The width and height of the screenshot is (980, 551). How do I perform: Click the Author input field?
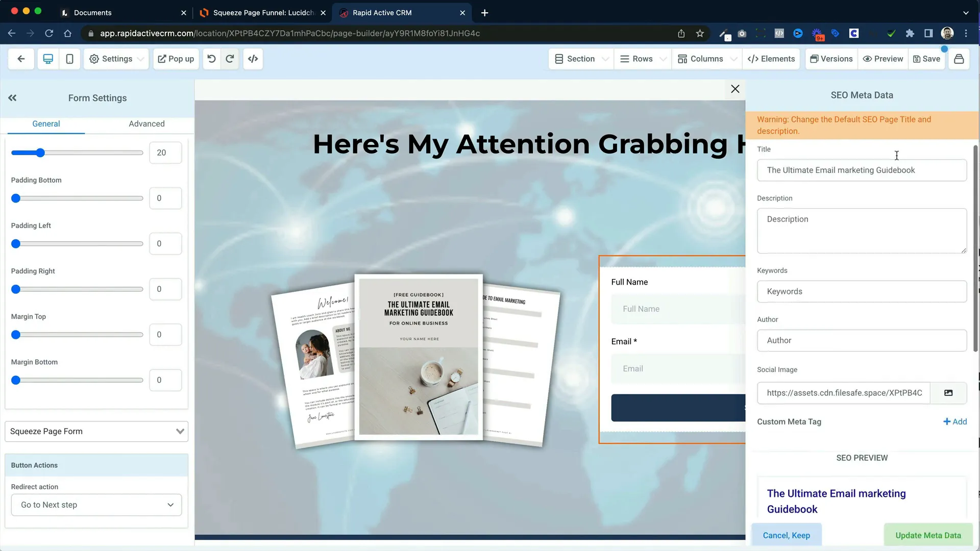click(x=862, y=340)
